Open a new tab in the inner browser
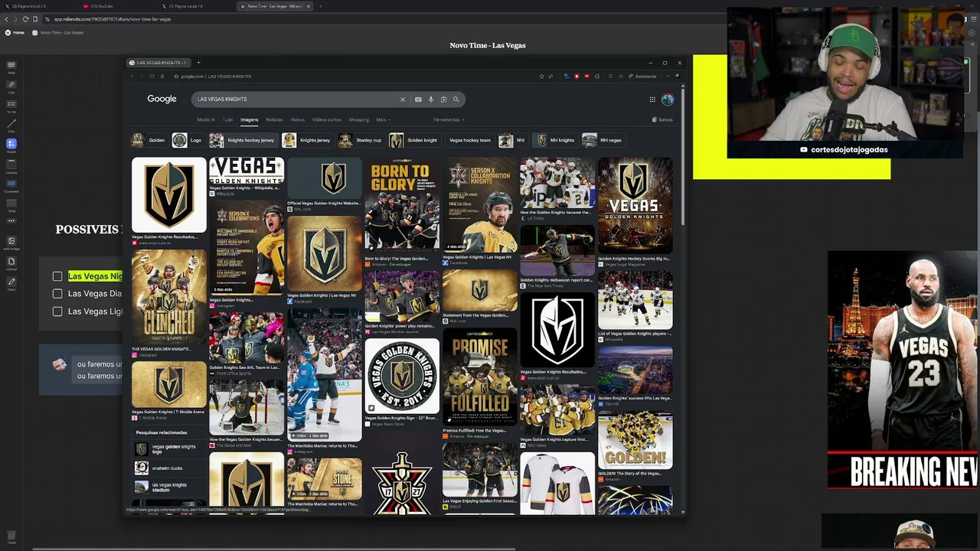The width and height of the screenshot is (980, 551). coord(198,63)
